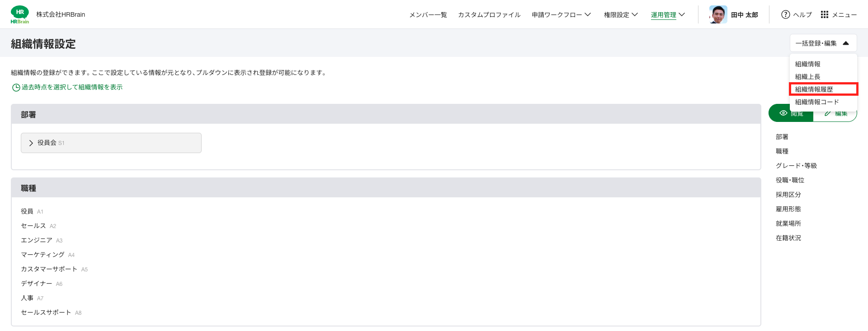Collapse the 一括登録・編集 dropdown
Image resolution: width=868 pixels, height=331 pixels.
(823, 43)
